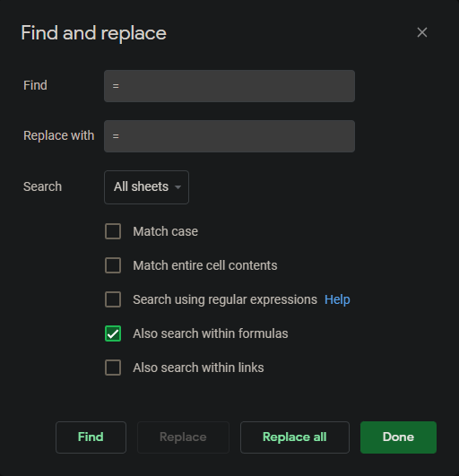Click the Replace with label text

(59, 135)
